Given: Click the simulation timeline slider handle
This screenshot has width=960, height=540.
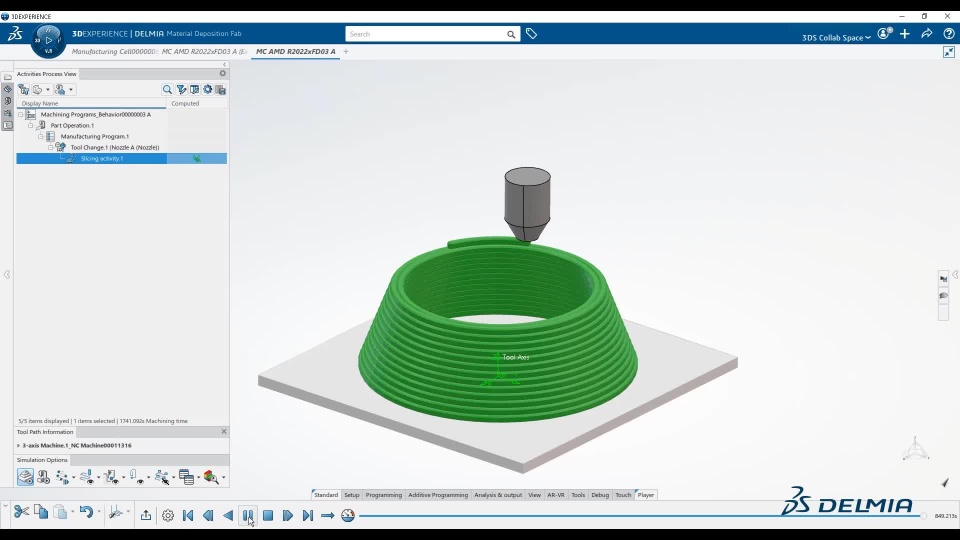Looking at the screenshot, I should [923, 516].
